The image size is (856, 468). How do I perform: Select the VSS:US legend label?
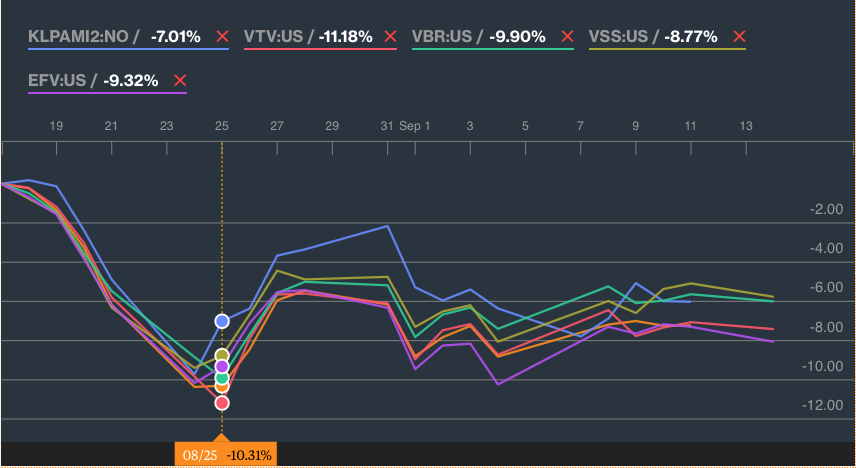tap(618, 37)
